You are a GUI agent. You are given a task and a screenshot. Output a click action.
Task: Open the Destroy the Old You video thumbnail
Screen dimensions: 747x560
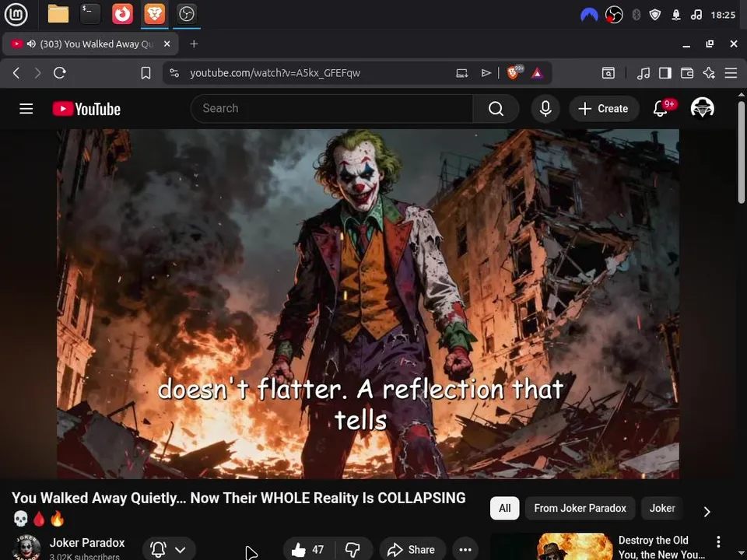point(551,547)
